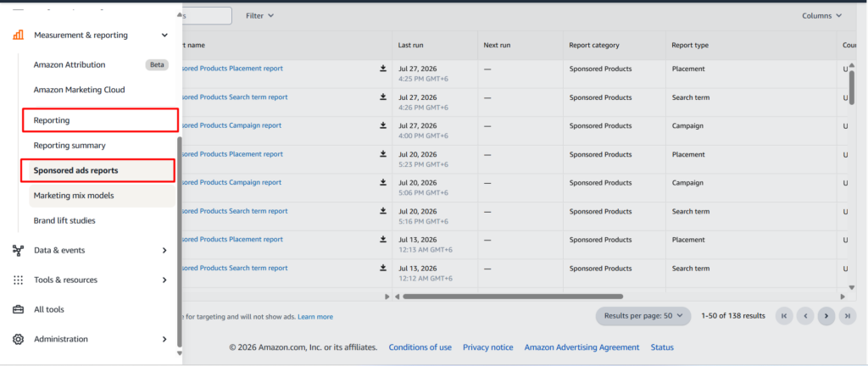Open Conditions of use link
Image resolution: width=868 pixels, height=366 pixels.
click(420, 347)
